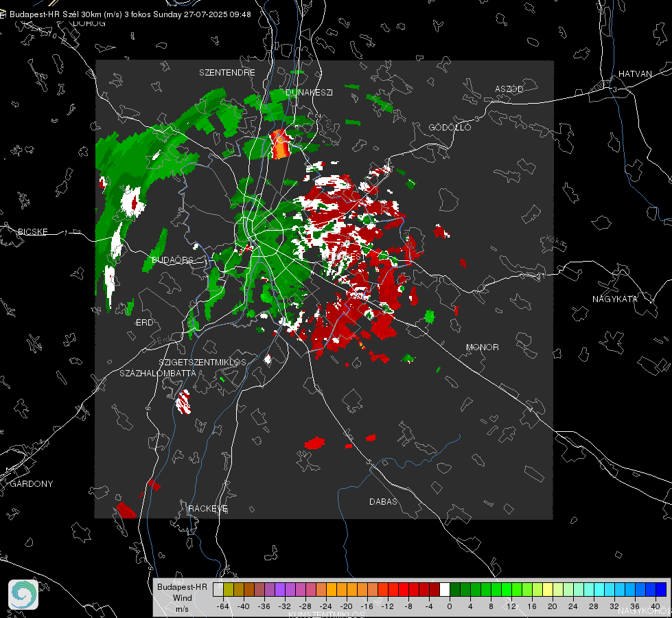
Task: Click the -24 legend scale value
Action: [326, 606]
